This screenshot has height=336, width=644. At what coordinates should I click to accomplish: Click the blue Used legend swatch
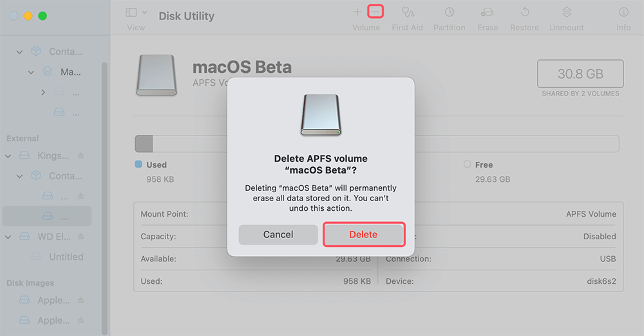tap(138, 164)
